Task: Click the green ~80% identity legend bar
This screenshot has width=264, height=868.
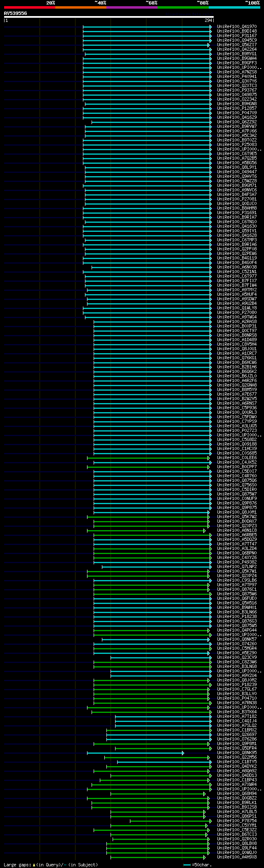Action: pos(183,7)
